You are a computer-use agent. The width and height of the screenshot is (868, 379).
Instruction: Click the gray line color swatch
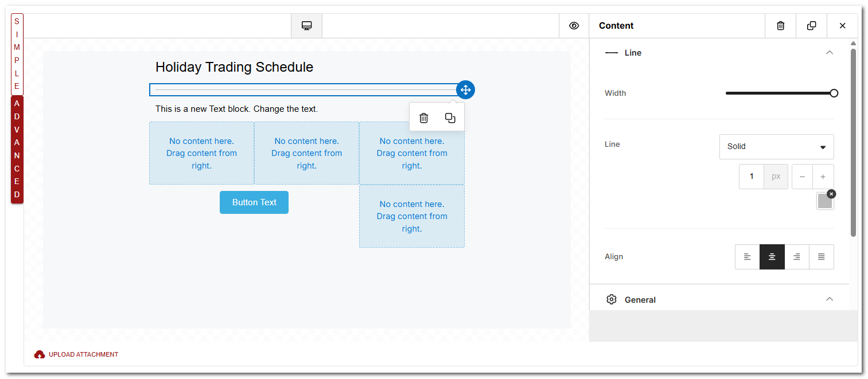click(x=824, y=202)
